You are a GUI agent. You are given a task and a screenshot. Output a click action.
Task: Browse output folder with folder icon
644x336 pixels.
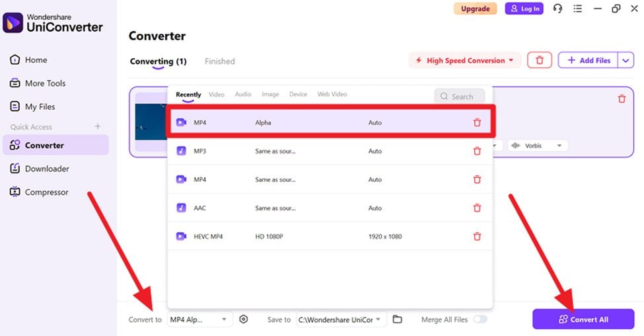click(397, 319)
